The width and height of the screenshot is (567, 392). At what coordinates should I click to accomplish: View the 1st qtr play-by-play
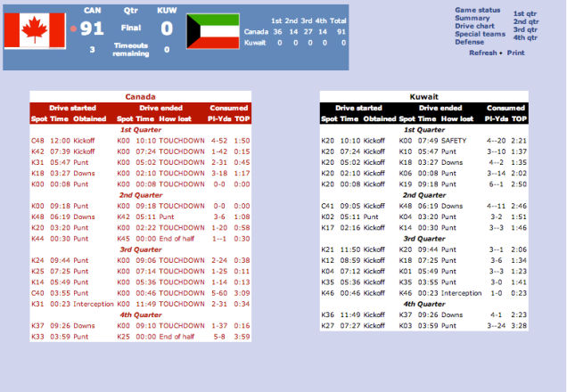(525, 13)
